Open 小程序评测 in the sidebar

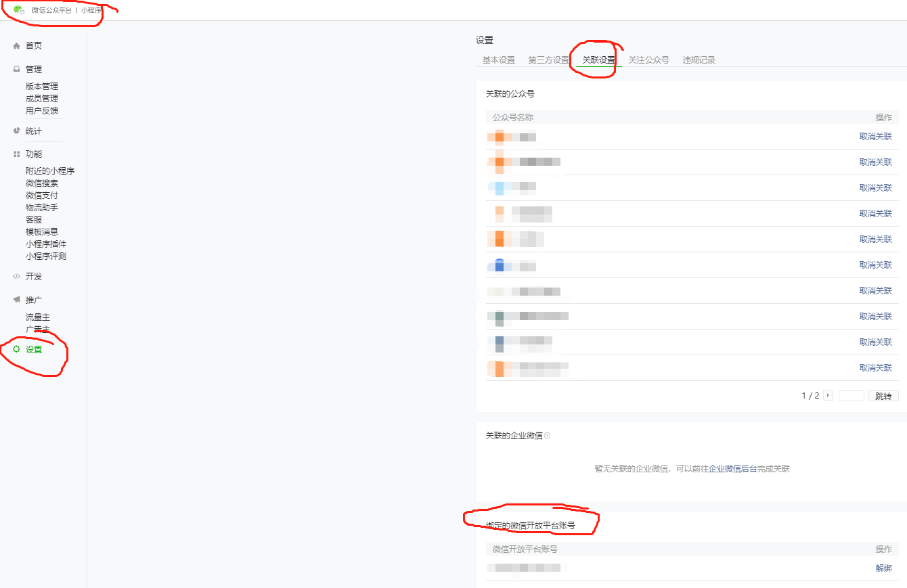[46, 256]
